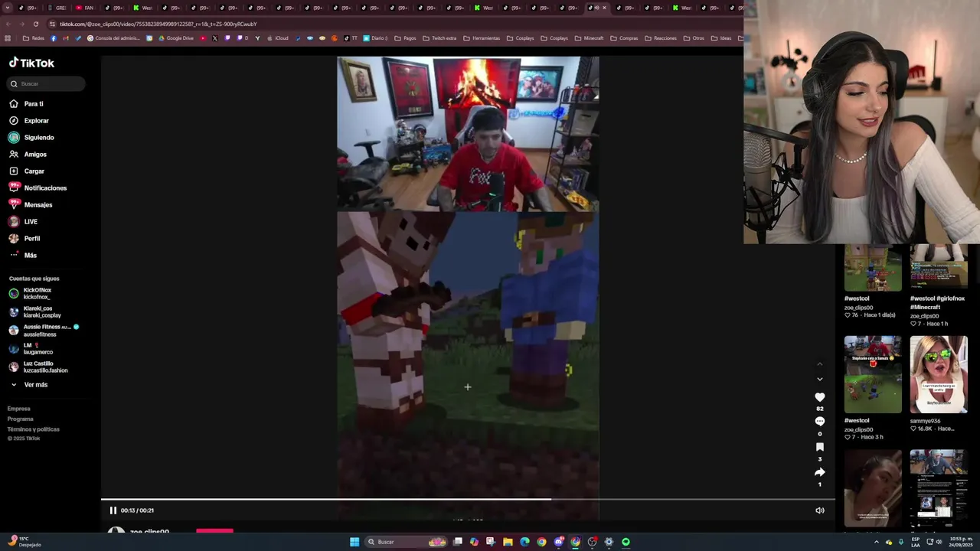Like the video with heart icon

click(819, 397)
